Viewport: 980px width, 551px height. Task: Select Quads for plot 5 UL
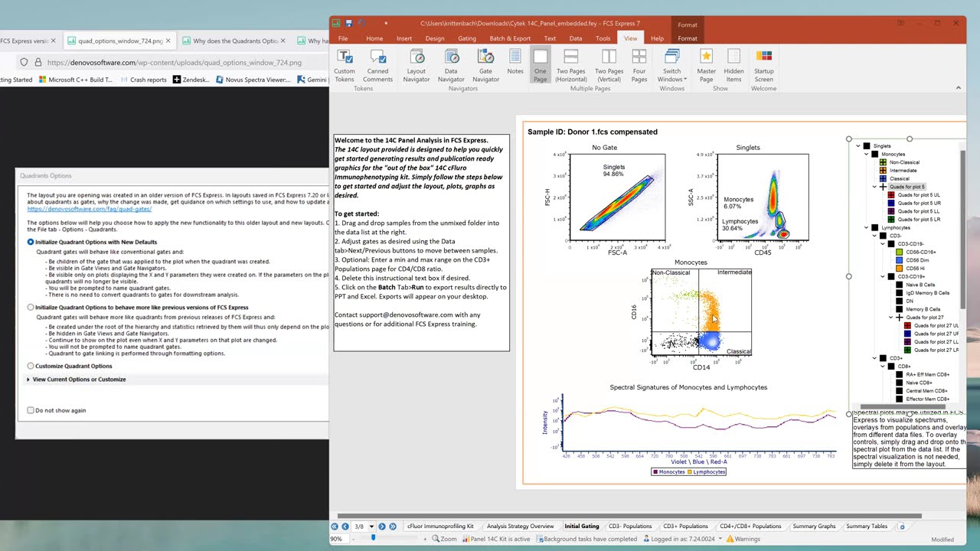[919, 195]
